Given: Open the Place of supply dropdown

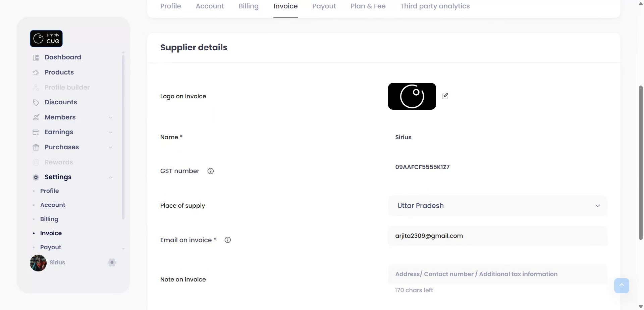Looking at the screenshot, I should [498, 206].
